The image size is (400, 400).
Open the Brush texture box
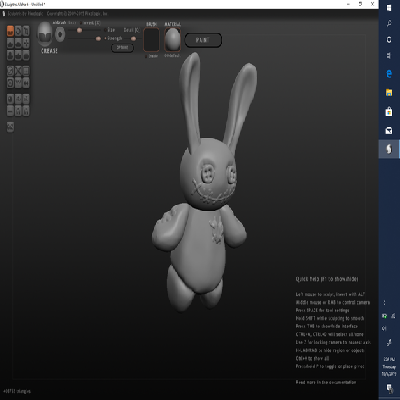click(151, 40)
